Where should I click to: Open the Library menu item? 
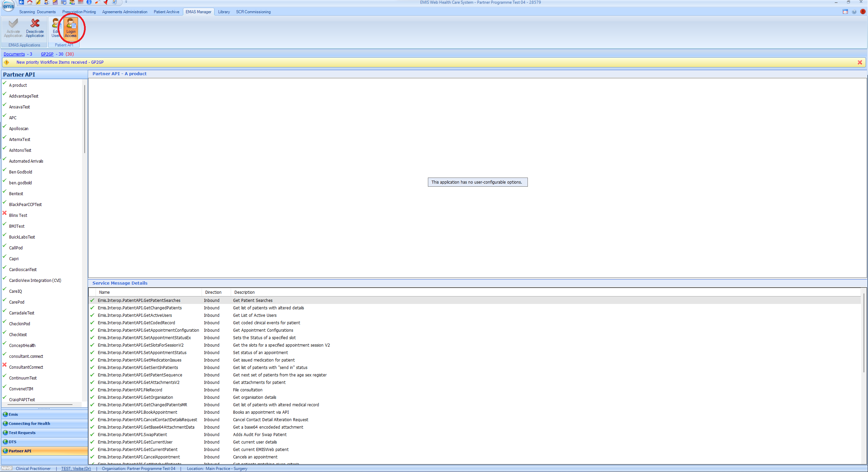(x=223, y=12)
